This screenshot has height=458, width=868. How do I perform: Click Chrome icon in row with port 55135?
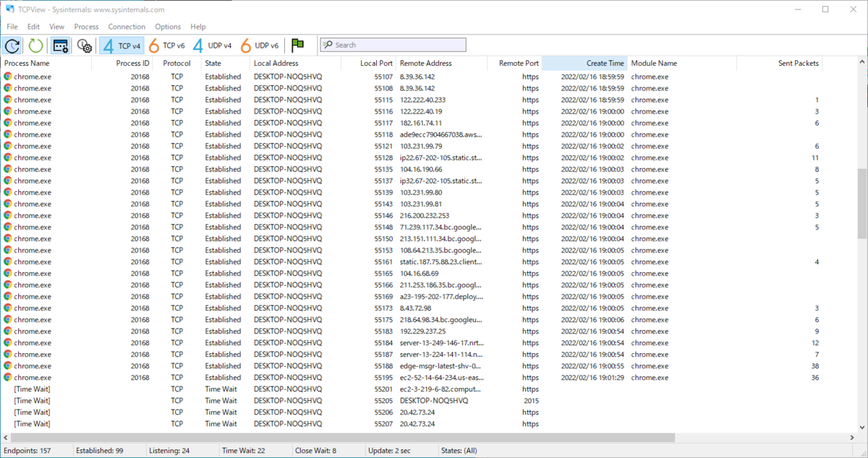(x=8, y=169)
